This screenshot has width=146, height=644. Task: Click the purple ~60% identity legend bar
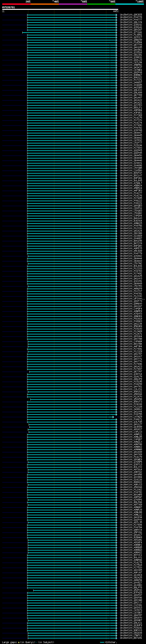73,4
